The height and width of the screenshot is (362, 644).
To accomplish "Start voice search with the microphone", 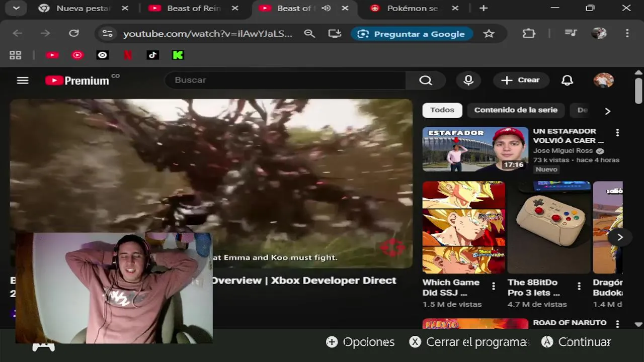I will 468,80.
